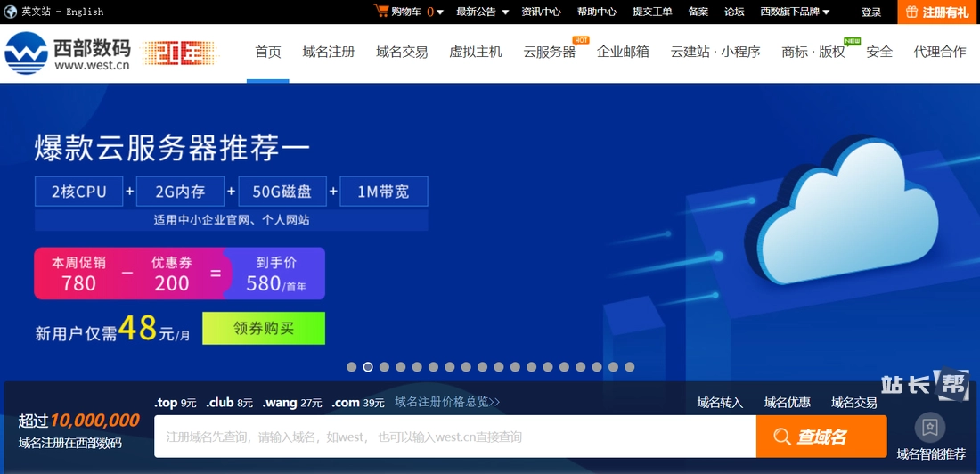Expand the 西数旗下品牌 dropdown
The width and height of the screenshot is (980, 474).
click(795, 12)
